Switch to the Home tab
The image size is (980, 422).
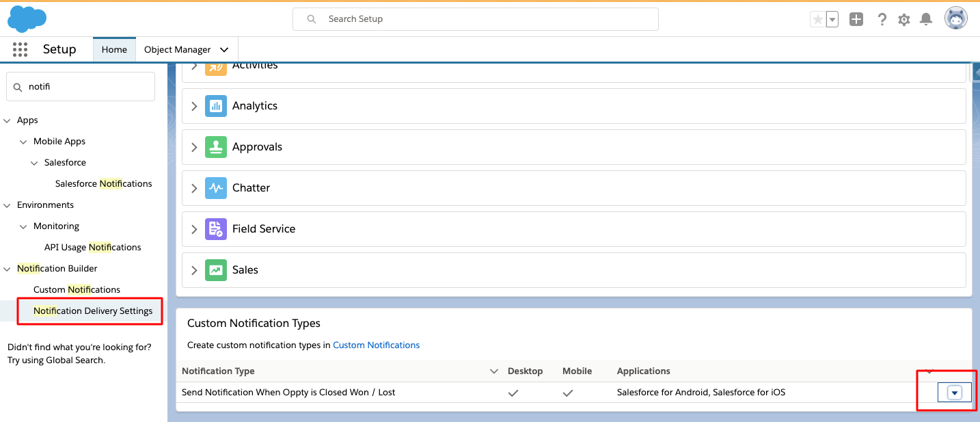113,49
